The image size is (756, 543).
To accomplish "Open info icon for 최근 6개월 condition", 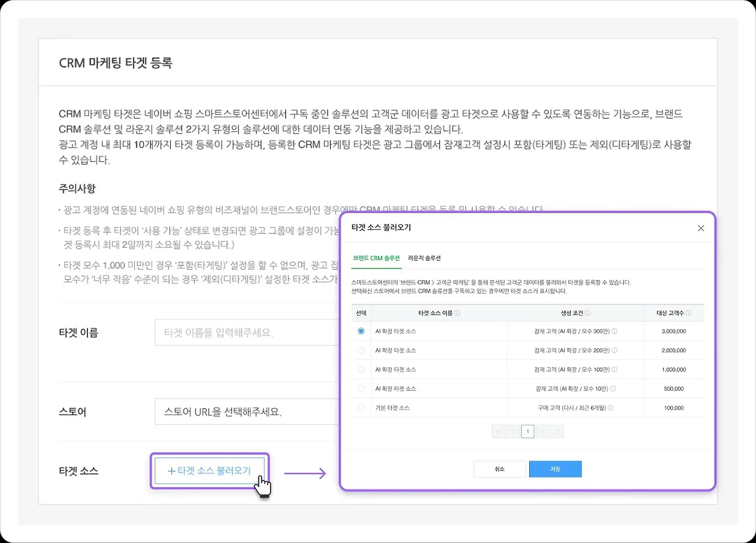I will pos(610,408).
